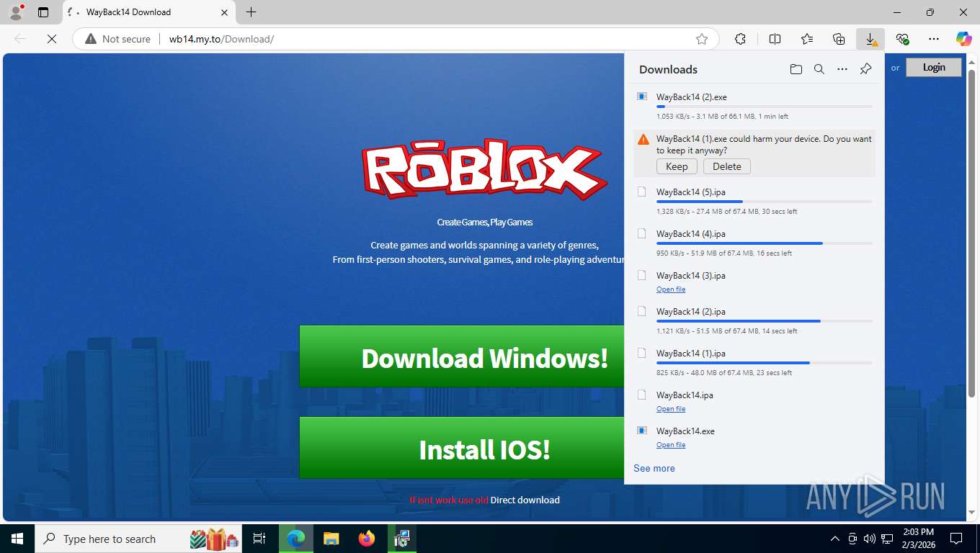Click the Login button
Screen dimensions: 980x553
click(x=934, y=67)
